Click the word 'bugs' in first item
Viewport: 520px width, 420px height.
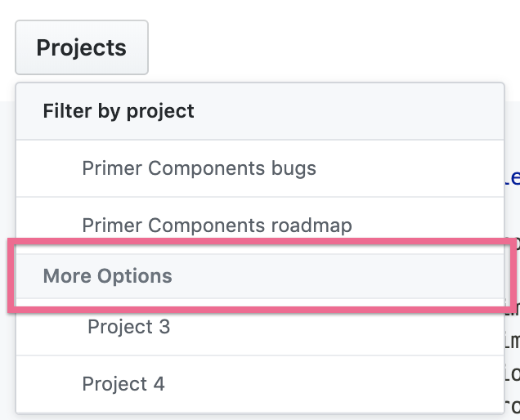pos(293,168)
